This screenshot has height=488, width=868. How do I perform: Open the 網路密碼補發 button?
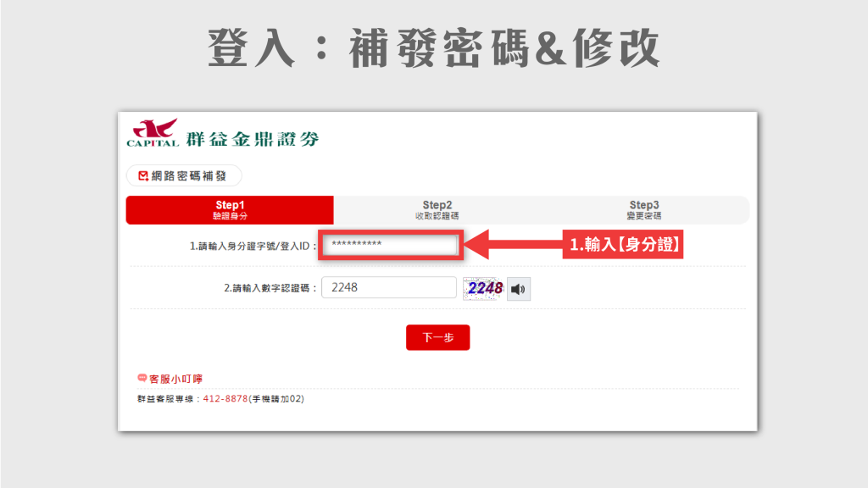click(184, 176)
